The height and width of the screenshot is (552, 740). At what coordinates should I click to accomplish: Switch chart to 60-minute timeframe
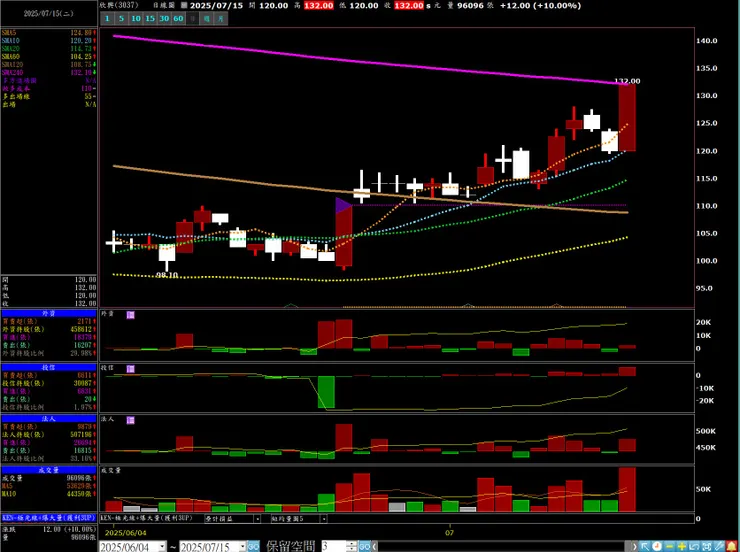(x=178, y=18)
